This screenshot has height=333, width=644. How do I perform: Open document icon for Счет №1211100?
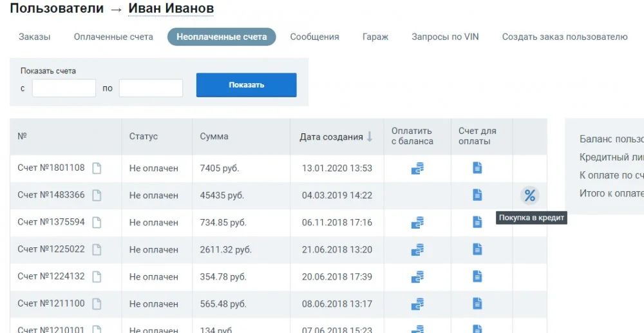pyautogui.click(x=97, y=304)
